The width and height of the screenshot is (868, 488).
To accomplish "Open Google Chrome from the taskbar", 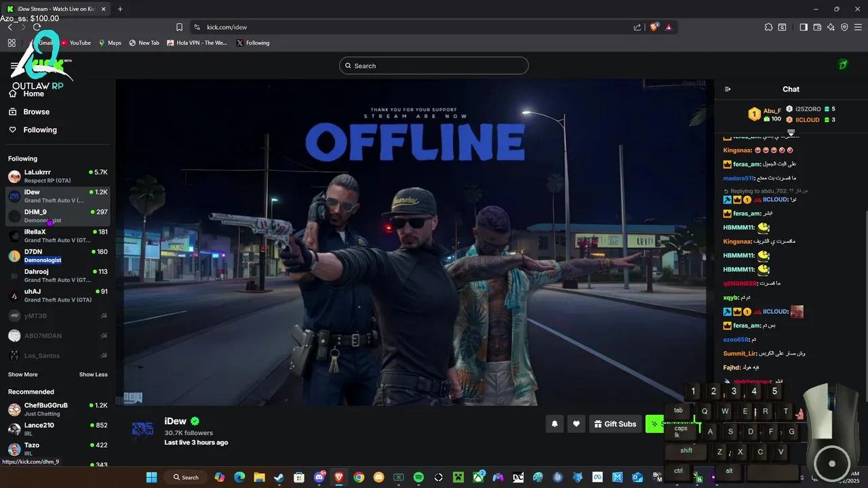I will point(359,477).
